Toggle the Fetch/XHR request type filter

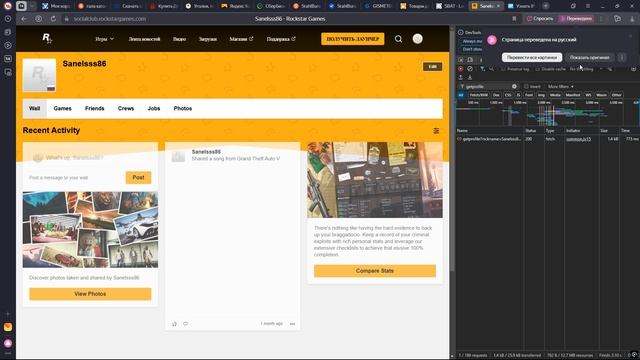[478, 95]
